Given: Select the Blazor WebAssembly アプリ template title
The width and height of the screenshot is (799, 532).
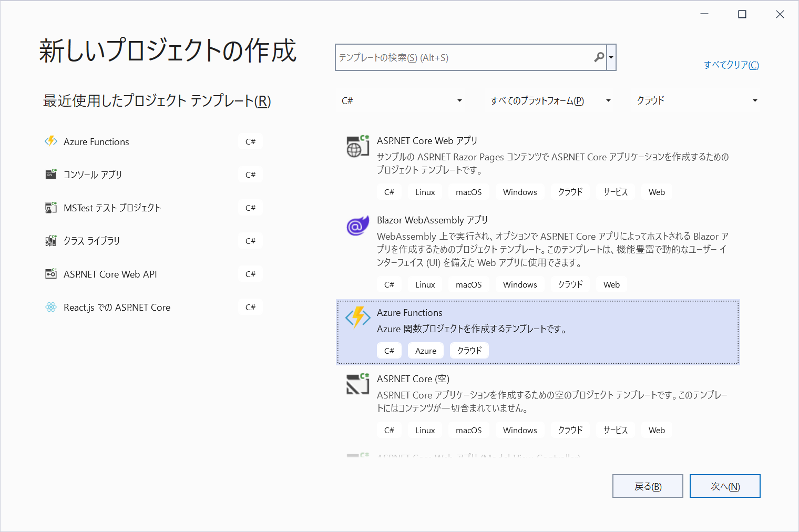Looking at the screenshot, I should pyautogui.click(x=432, y=220).
